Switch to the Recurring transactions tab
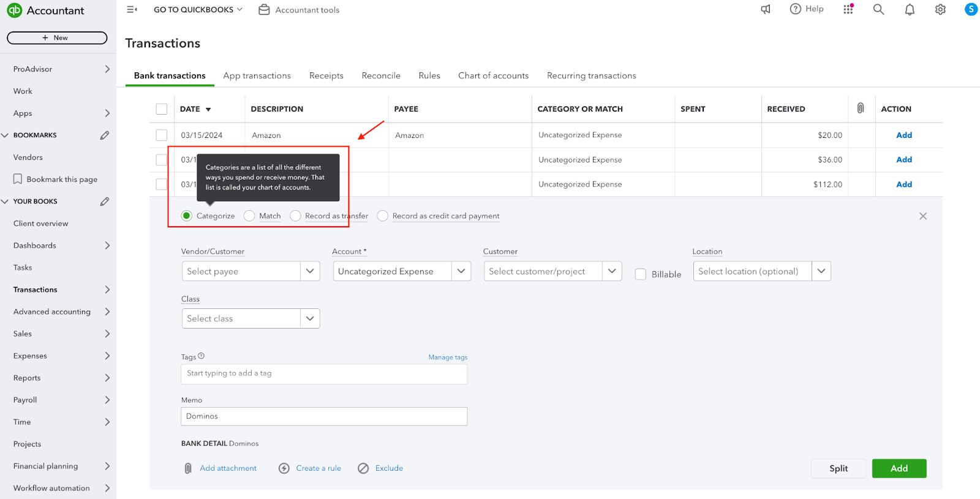980x499 pixels. pyautogui.click(x=592, y=75)
